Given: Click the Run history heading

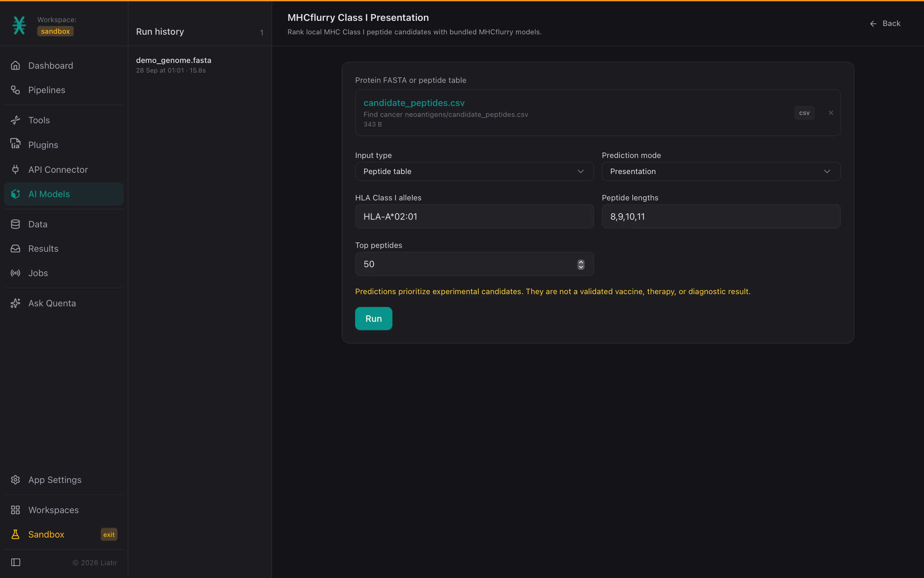Looking at the screenshot, I should [x=160, y=32].
